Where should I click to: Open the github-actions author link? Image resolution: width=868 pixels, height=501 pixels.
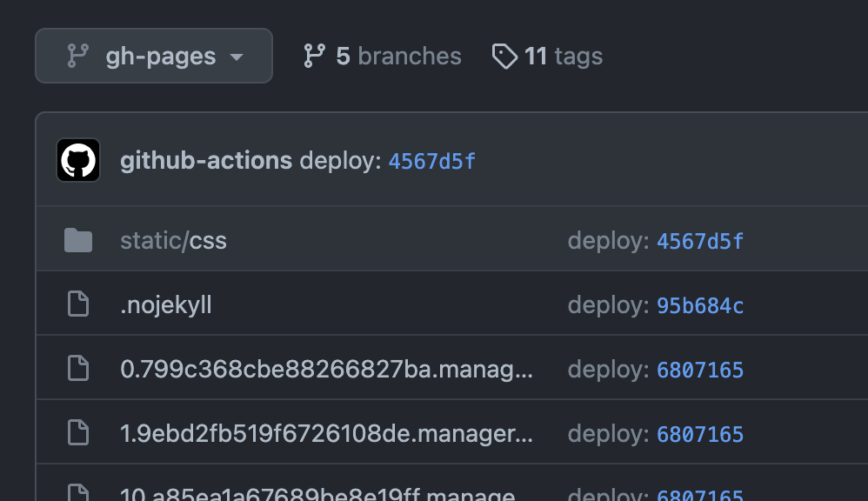[x=206, y=161]
